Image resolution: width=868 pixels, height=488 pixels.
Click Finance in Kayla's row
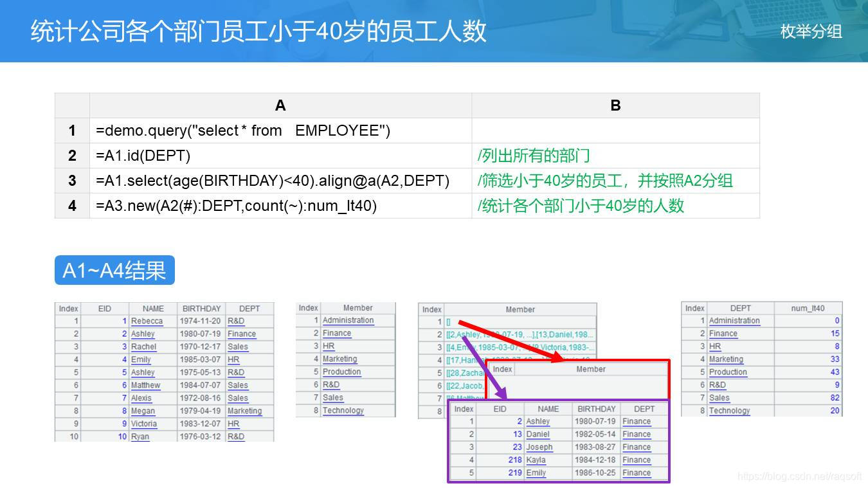point(637,460)
